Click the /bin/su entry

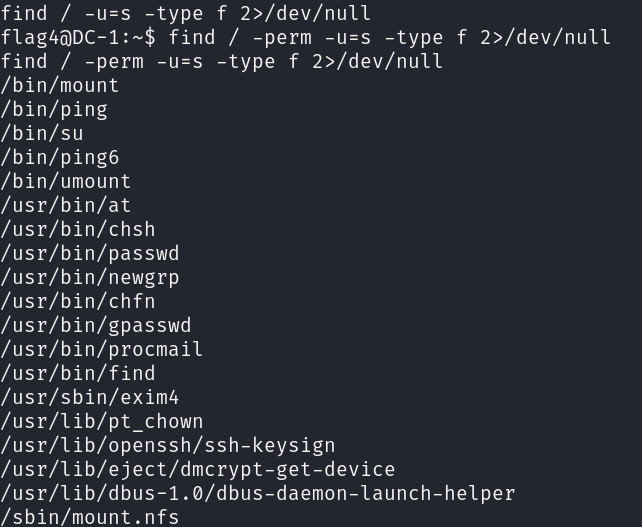42,134
